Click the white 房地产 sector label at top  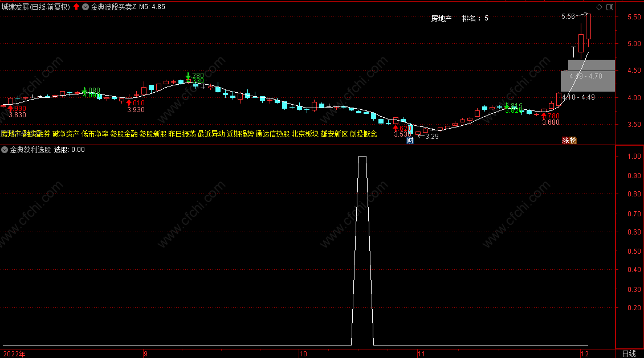coord(441,18)
